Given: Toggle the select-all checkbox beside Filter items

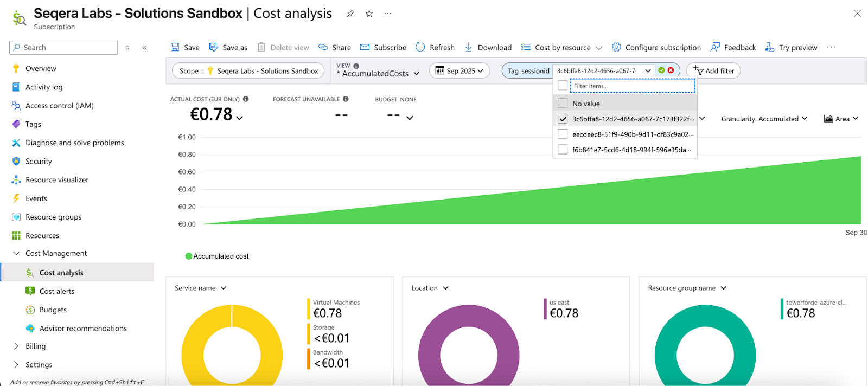Looking at the screenshot, I should (563, 86).
